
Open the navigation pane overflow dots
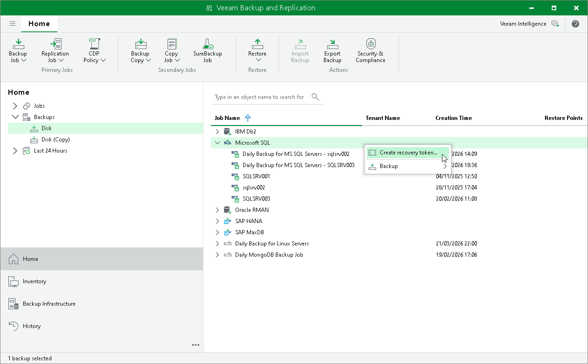(x=196, y=345)
